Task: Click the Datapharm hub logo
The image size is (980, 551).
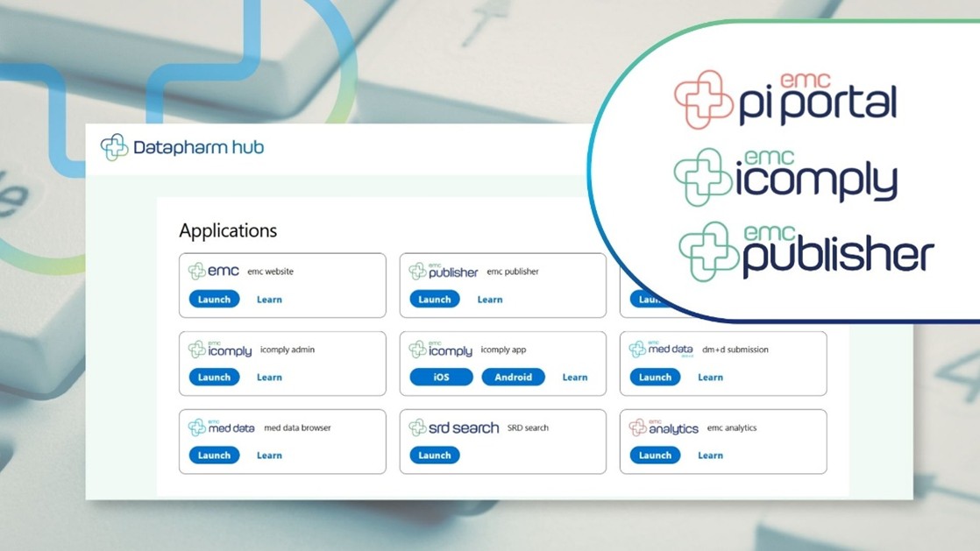Action: (x=181, y=147)
